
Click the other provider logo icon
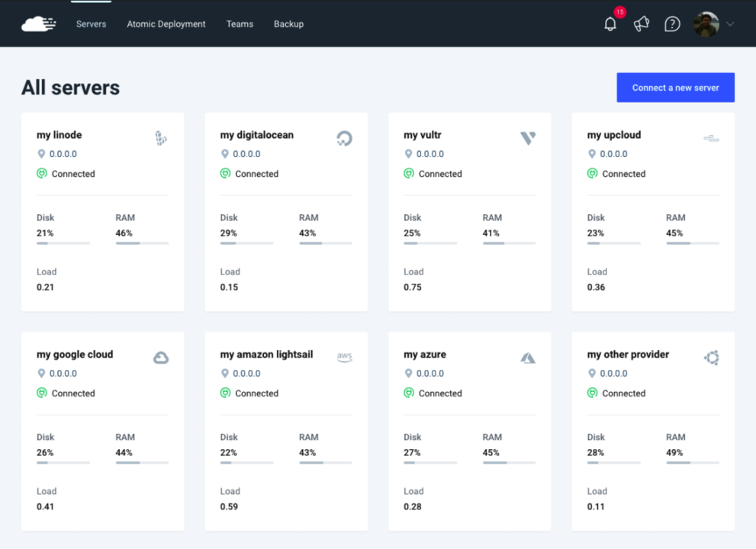click(x=711, y=357)
